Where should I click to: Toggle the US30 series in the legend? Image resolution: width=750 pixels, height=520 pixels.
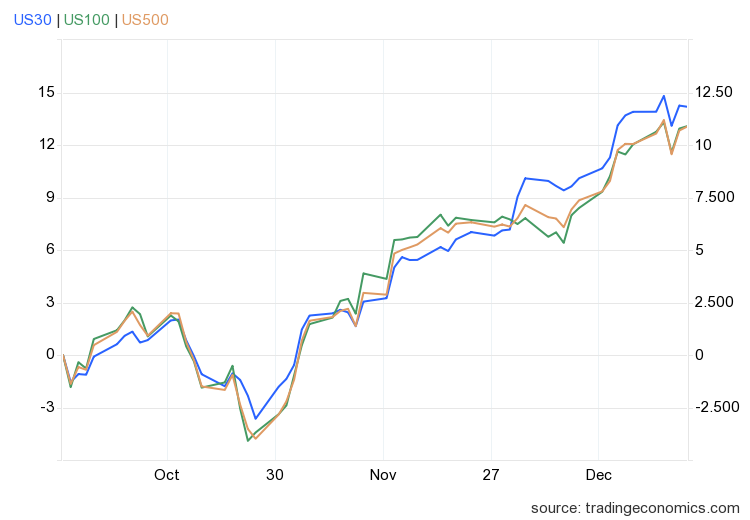point(32,18)
